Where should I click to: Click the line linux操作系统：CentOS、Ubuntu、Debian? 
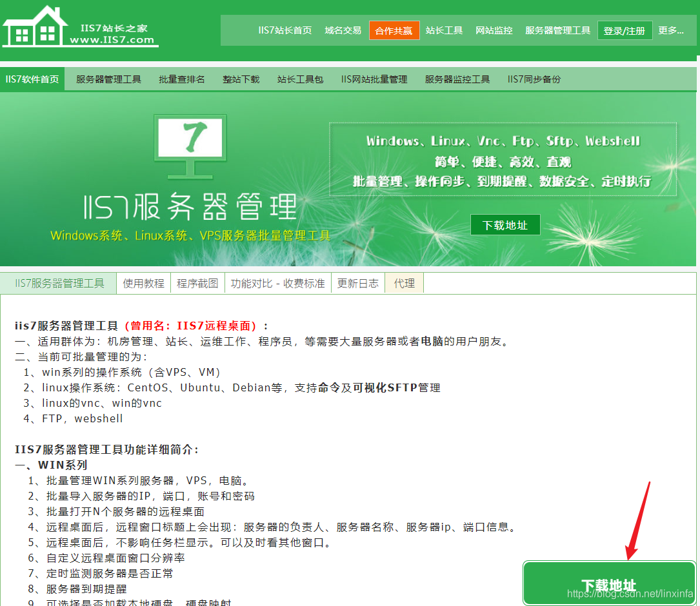pos(232,388)
